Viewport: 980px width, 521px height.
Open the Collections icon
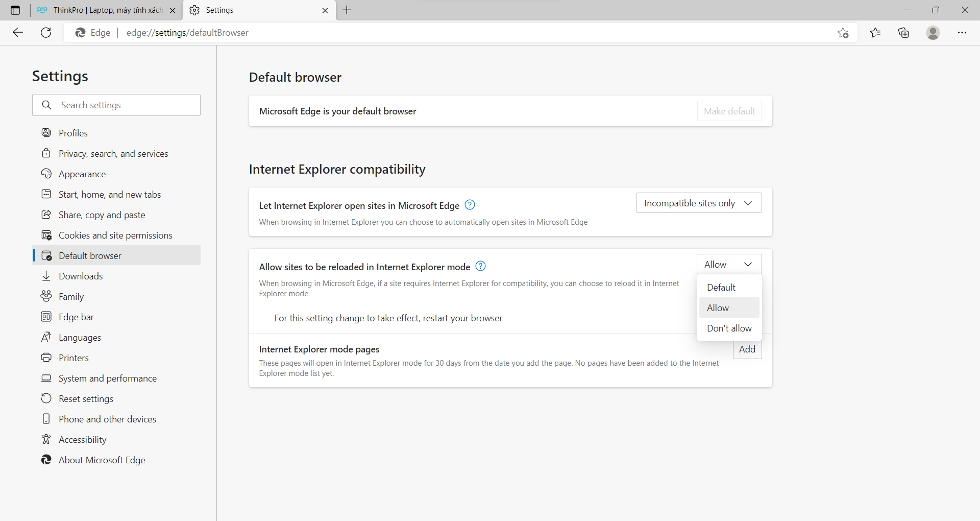coord(903,33)
